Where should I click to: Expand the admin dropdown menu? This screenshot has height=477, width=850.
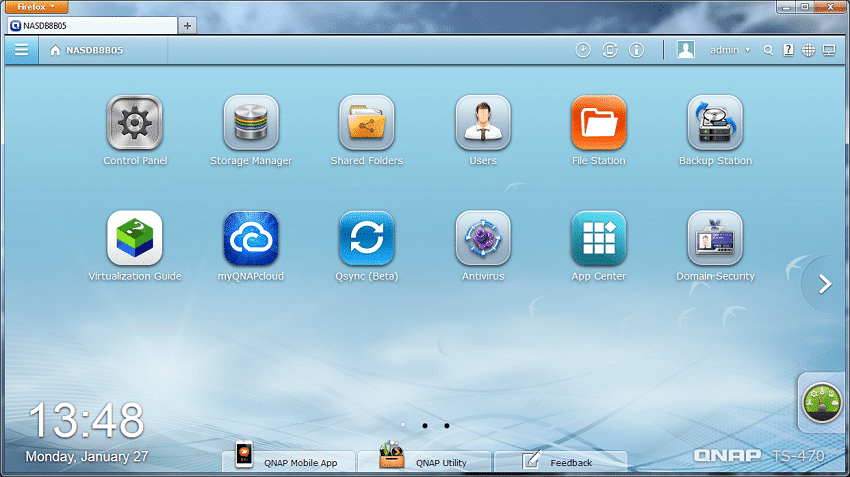pos(730,50)
